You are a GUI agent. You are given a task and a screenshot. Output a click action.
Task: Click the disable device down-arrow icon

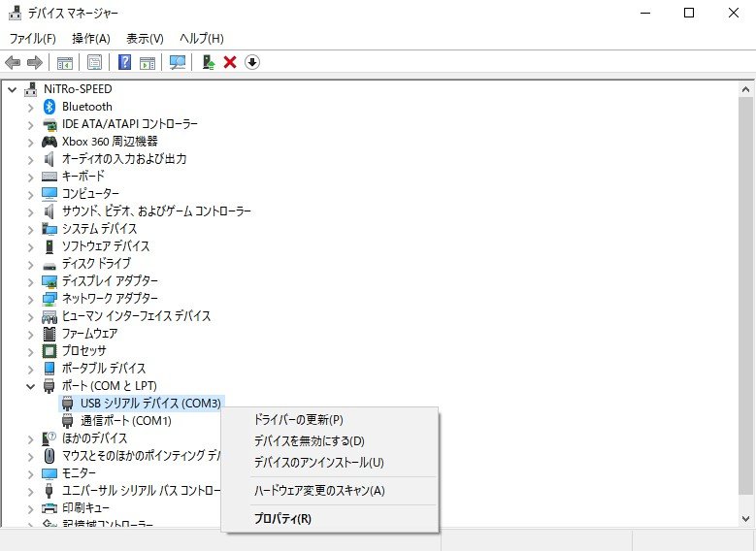click(x=252, y=62)
